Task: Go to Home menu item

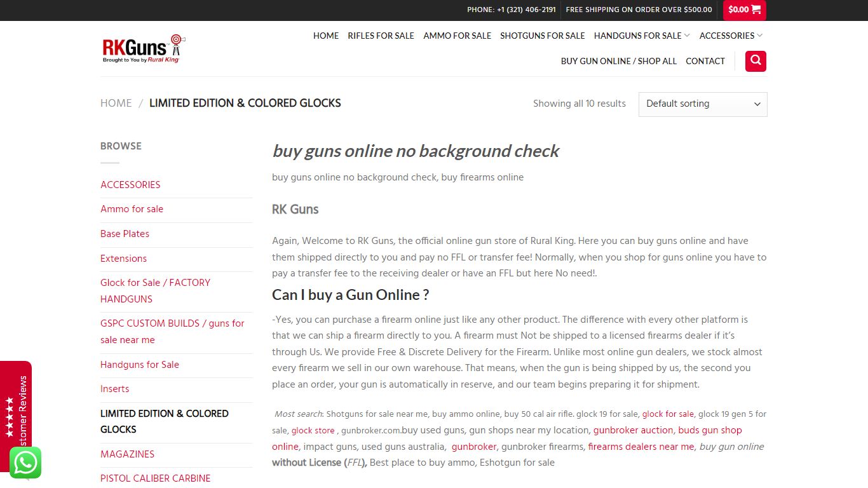Action: [x=326, y=36]
